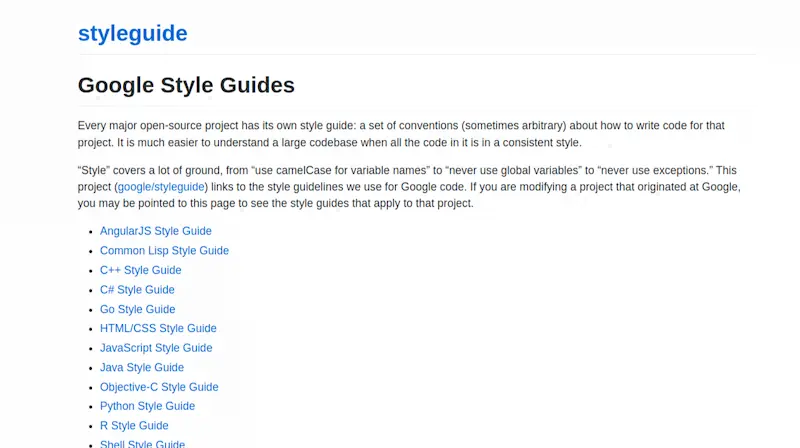
Task: Open the HTML/CSS Style Guide
Action: coord(158,328)
